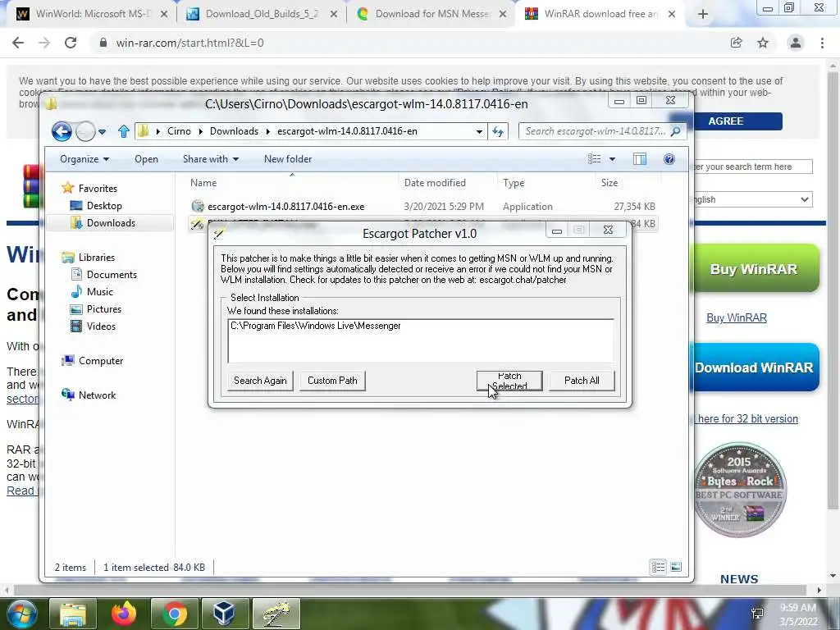The height and width of the screenshot is (630, 840).
Task: Click the Change your view icon
Action: pos(594,159)
